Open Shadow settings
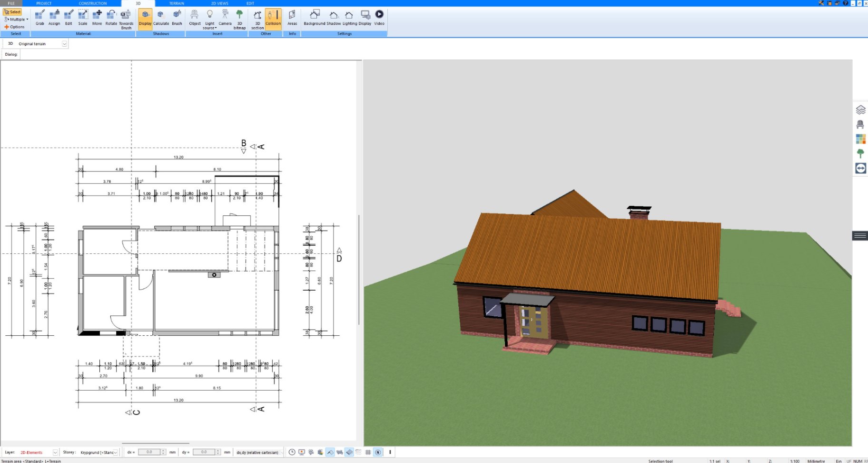The height and width of the screenshot is (463, 868). tap(334, 18)
